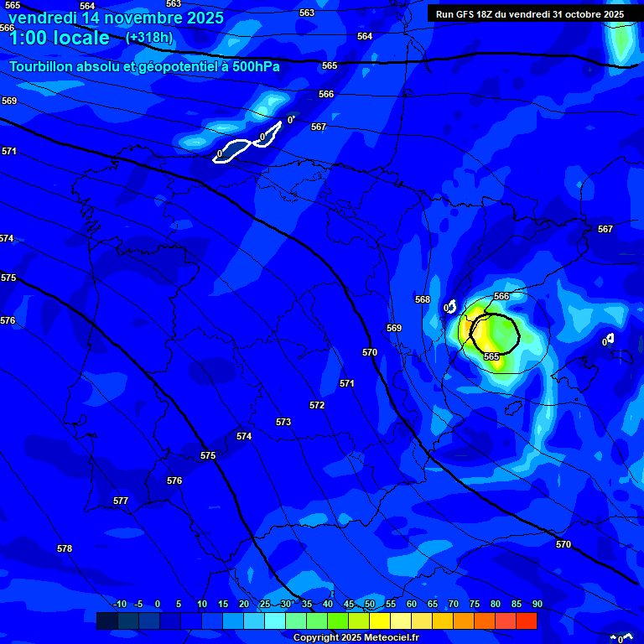
Task: Click the red 90 swatch in the color scale
Action: point(527,621)
